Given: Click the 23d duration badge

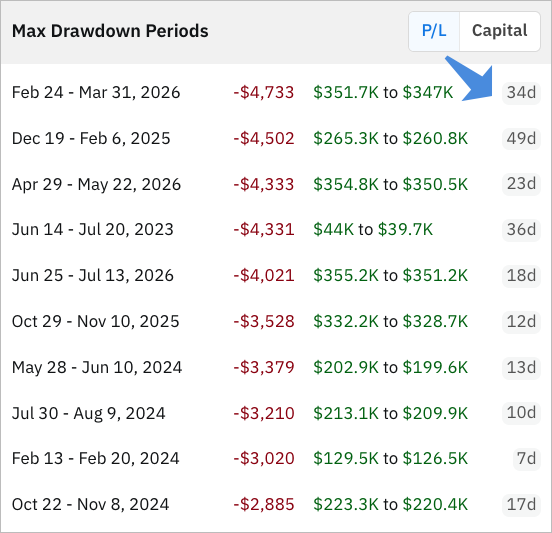Looking at the screenshot, I should click(x=521, y=184).
